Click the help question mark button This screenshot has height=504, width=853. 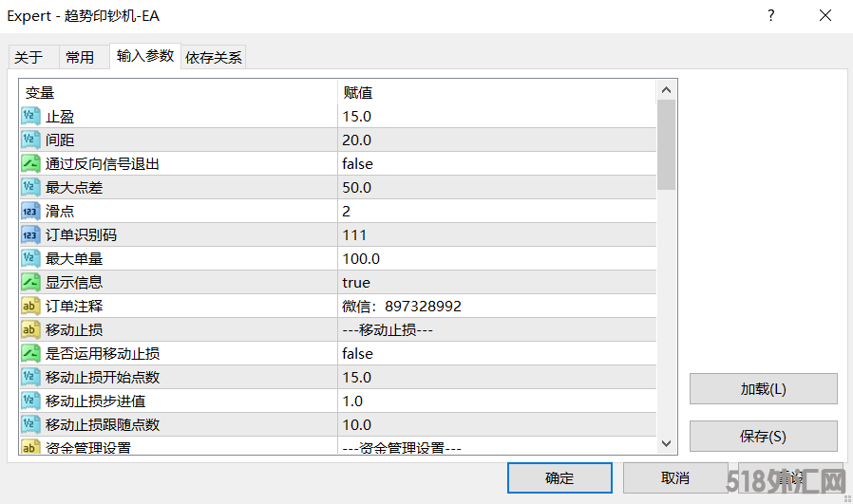point(771,15)
